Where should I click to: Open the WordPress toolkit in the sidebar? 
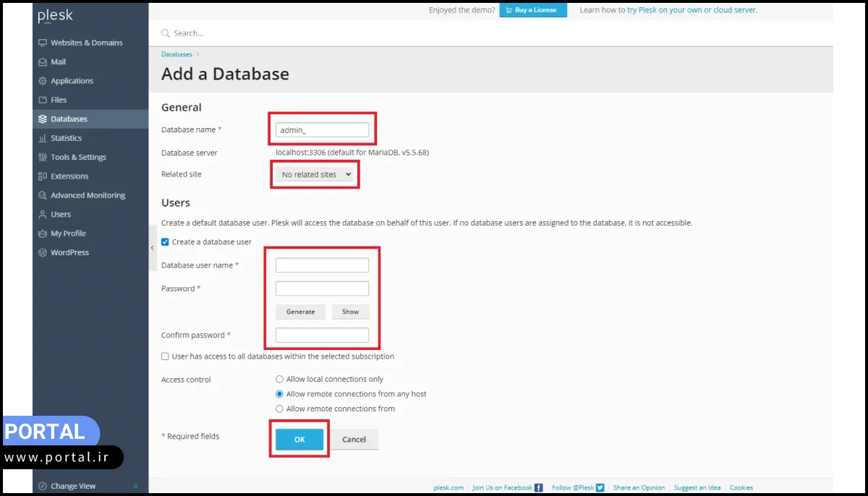coord(69,252)
